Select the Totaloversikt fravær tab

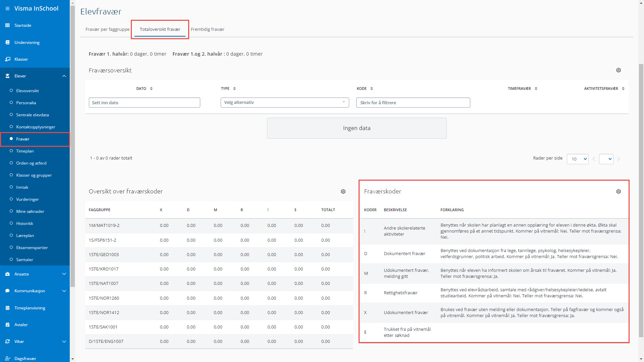pos(160,29)
